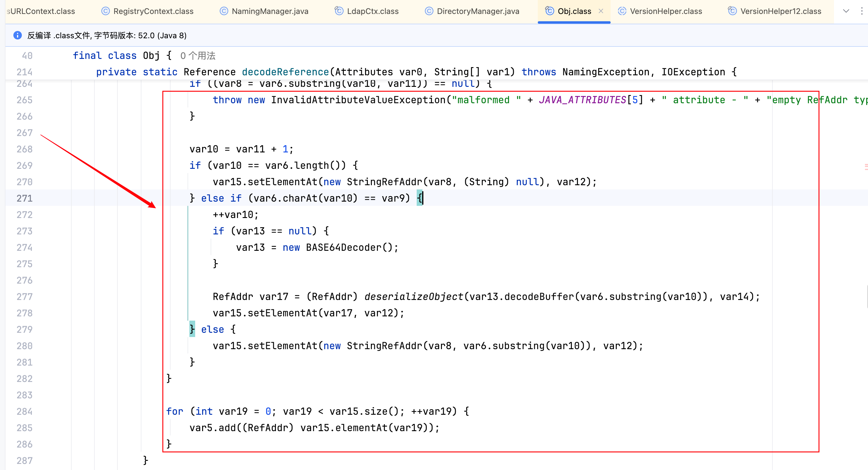
Task: Switch to the VersionHelper.class tab
Action: coord(666,11)
